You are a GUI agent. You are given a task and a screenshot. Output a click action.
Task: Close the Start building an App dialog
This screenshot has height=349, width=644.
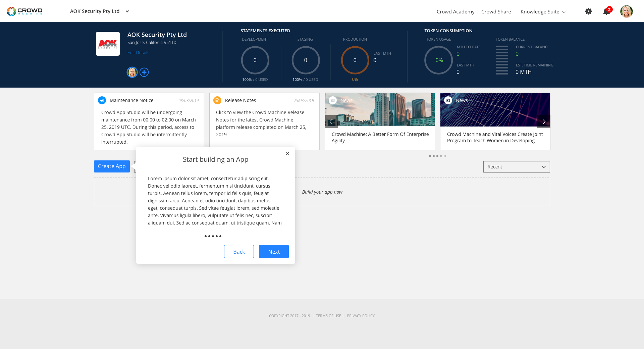[x=287, y=154]
